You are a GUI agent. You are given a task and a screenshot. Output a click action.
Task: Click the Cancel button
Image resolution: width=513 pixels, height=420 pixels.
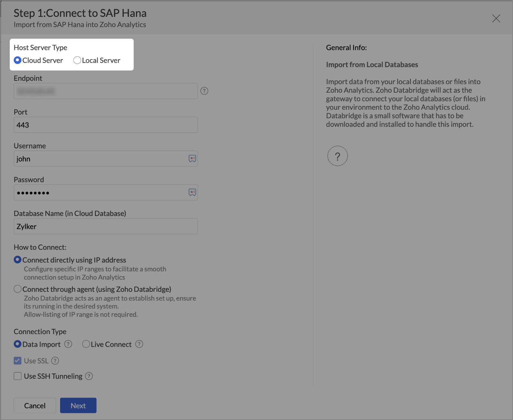click(35, 406)
